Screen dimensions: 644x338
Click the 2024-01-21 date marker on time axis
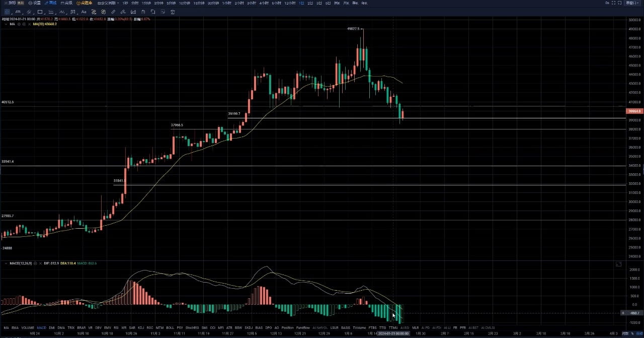[x=392, y=333]
